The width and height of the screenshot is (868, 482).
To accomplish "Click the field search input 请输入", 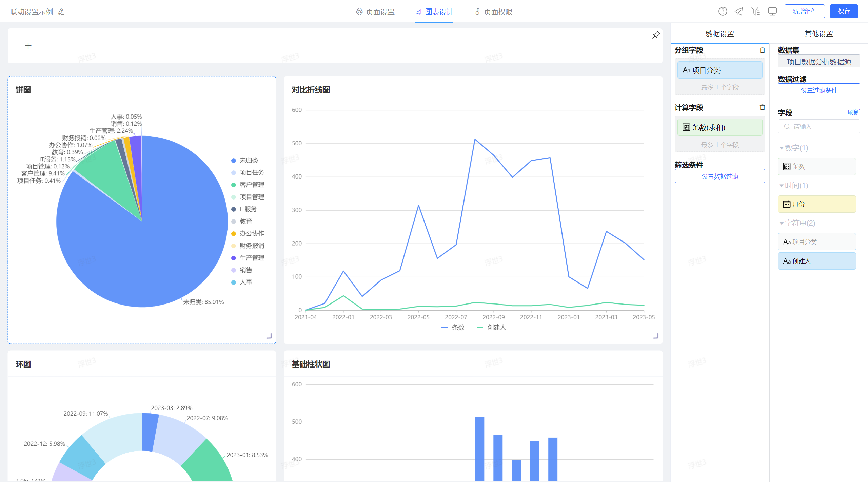I will (x=818, y=127).
